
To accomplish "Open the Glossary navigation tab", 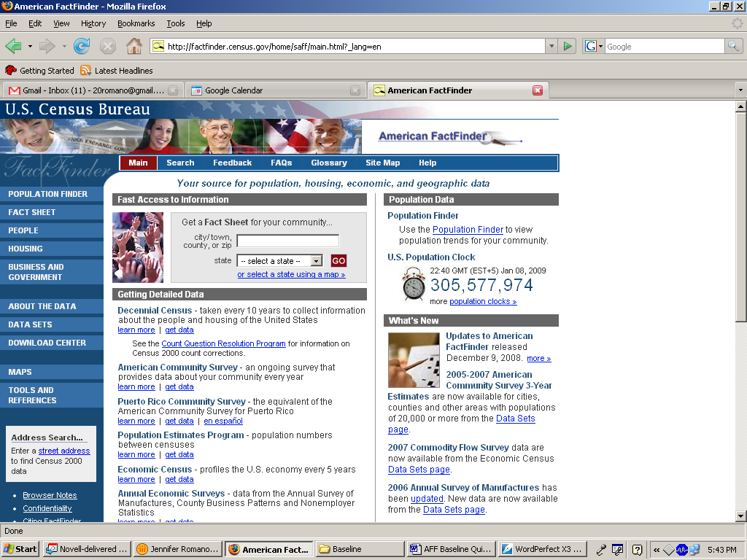I will (329, 163).
